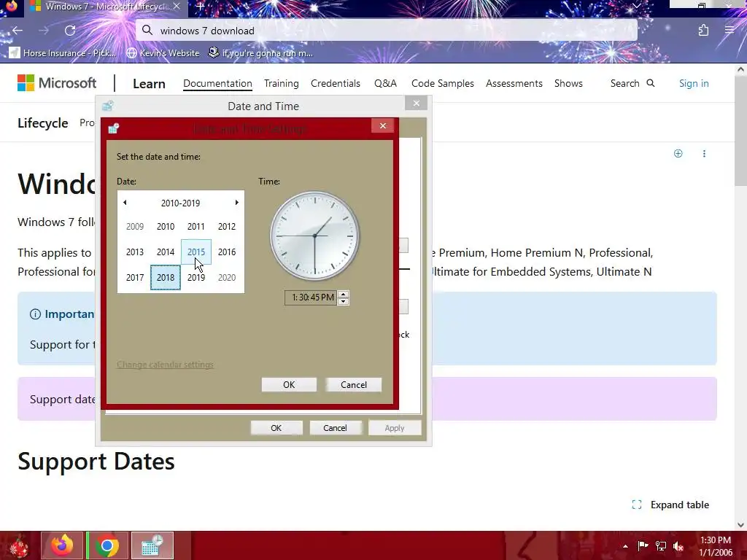Open the network tray icon
Viewport: 747px width, 560px height.
pos(661,546)
